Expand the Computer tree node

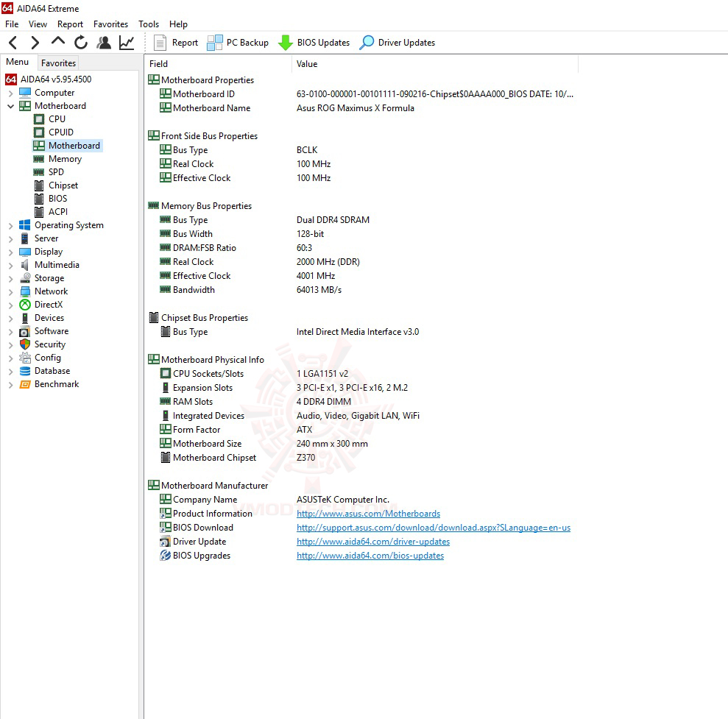coord(11,93)
